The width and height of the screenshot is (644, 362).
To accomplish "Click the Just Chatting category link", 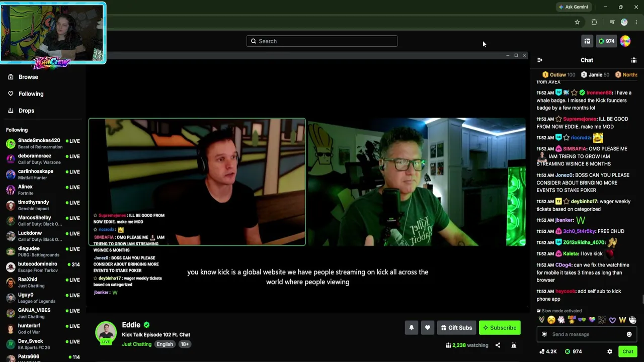I will (136, 344).
